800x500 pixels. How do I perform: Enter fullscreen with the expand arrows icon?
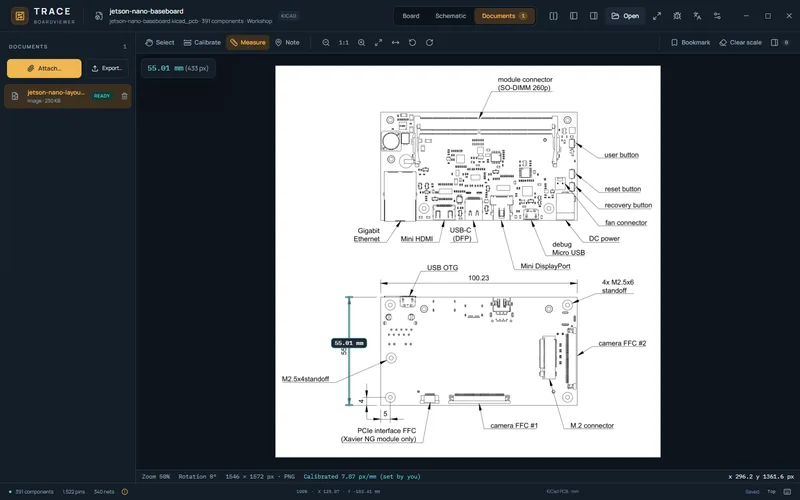coord(657,16)
